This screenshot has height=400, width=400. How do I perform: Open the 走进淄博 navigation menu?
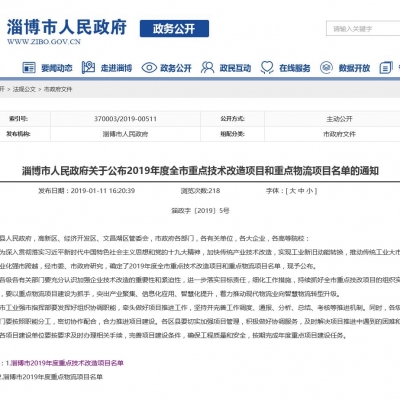116,68
